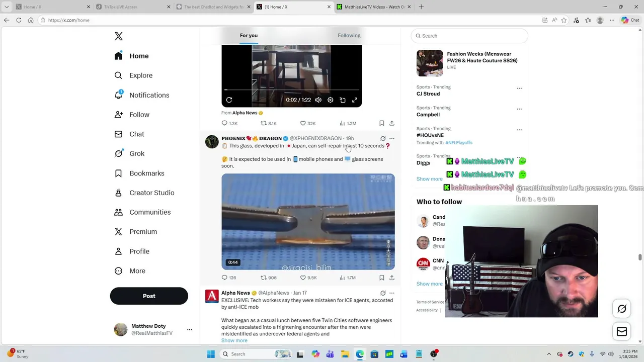Open Notifications with unread badge
The height and width of the screenshot is (362, 644).
pos(142,95)
